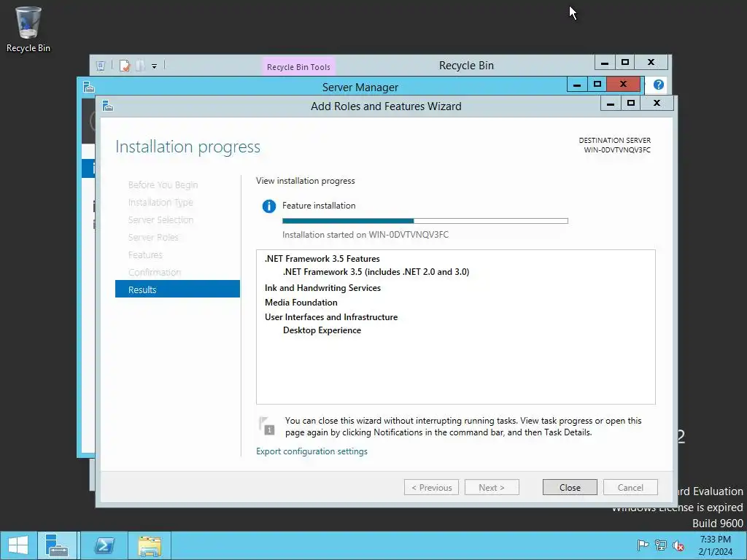This screenshot has width=747, height=560.
Task: Close the Recycle Bin window
Action: point(651,63)
